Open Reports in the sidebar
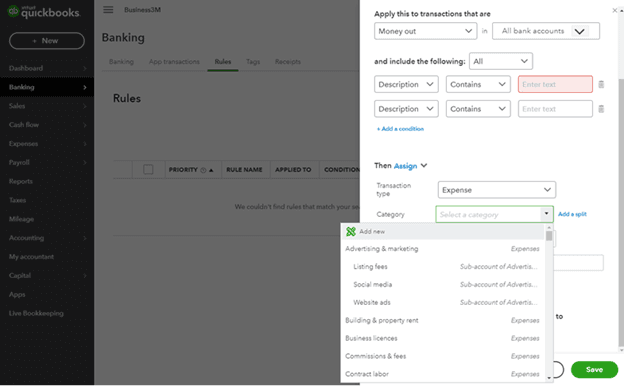Screen dimensions: 624x386 [x=47, y=181]
